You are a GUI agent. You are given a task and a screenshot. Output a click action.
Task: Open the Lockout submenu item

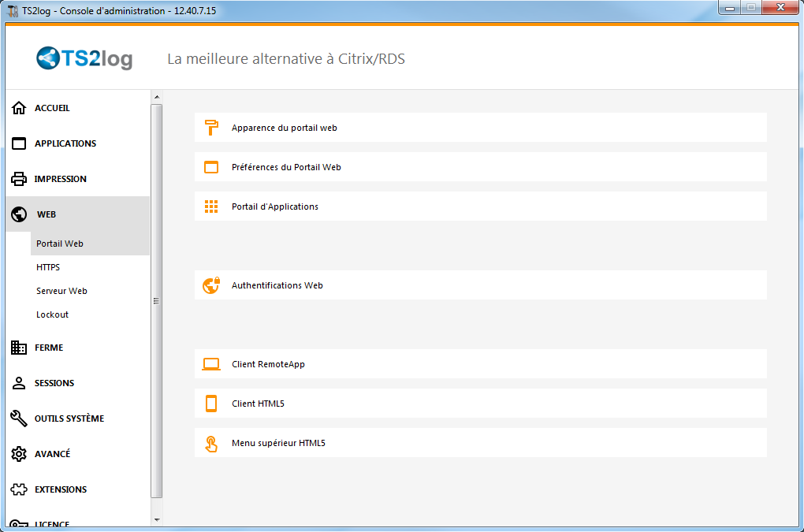point(90,314)
